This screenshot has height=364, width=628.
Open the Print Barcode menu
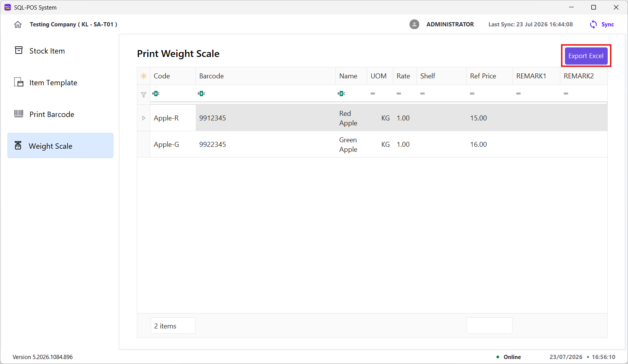click(x=60, y=114)
